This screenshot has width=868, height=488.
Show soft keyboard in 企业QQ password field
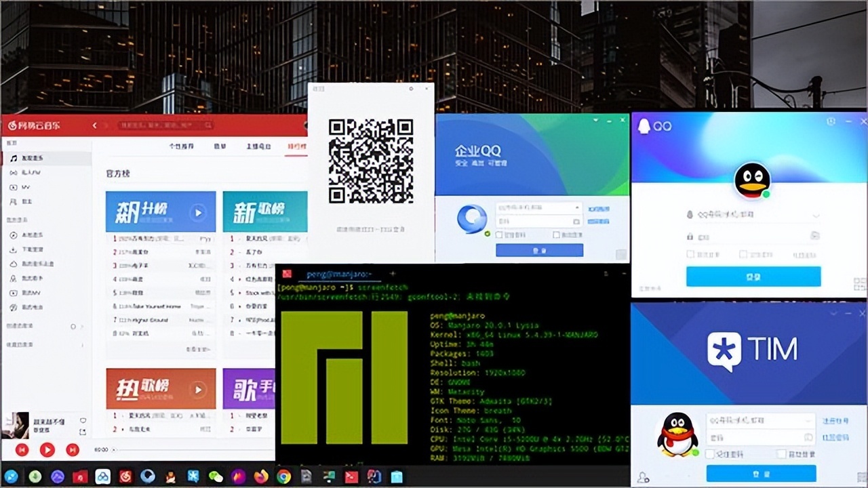click(576, 222)
